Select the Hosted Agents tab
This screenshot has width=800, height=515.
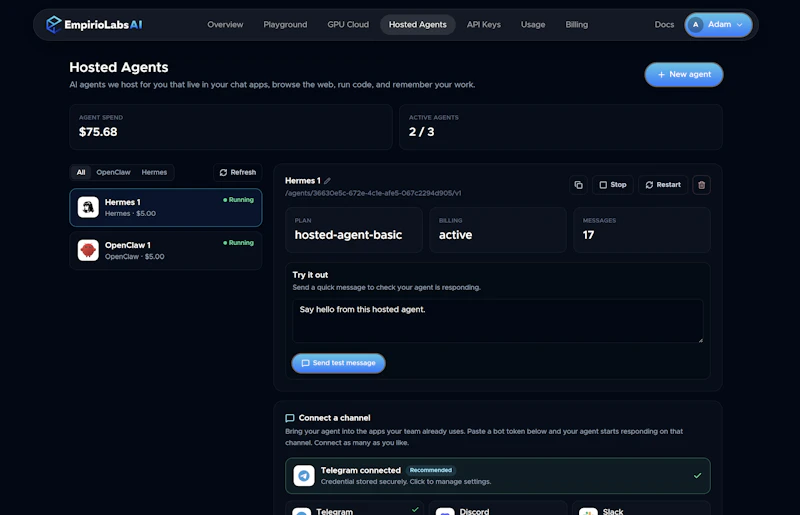417,24
